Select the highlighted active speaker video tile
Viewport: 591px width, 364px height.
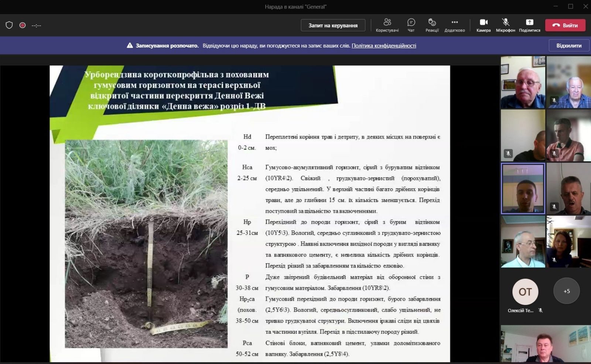(523, 189)
